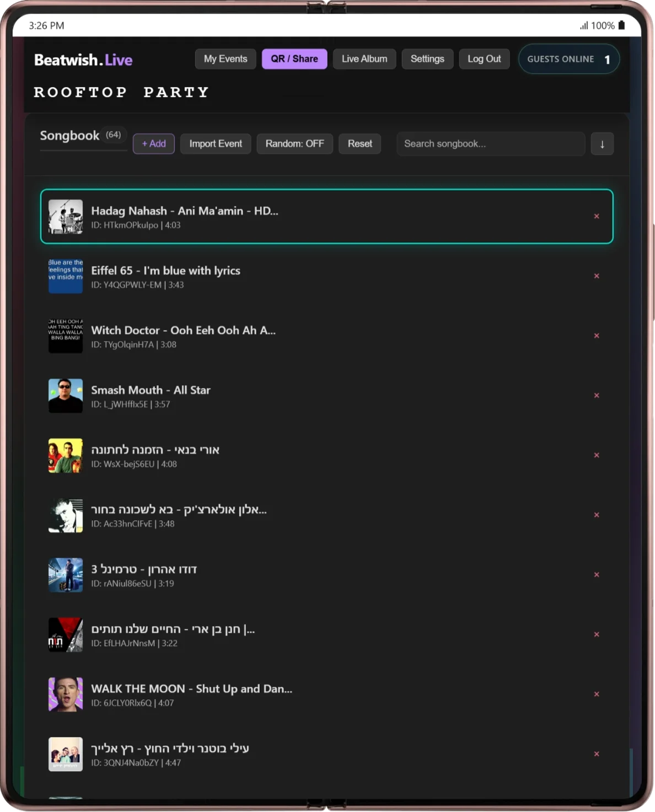655x812 pixels.
Task: Remove highlighted "Hadag Nahash" song via X icon
Action: point(597,216)
